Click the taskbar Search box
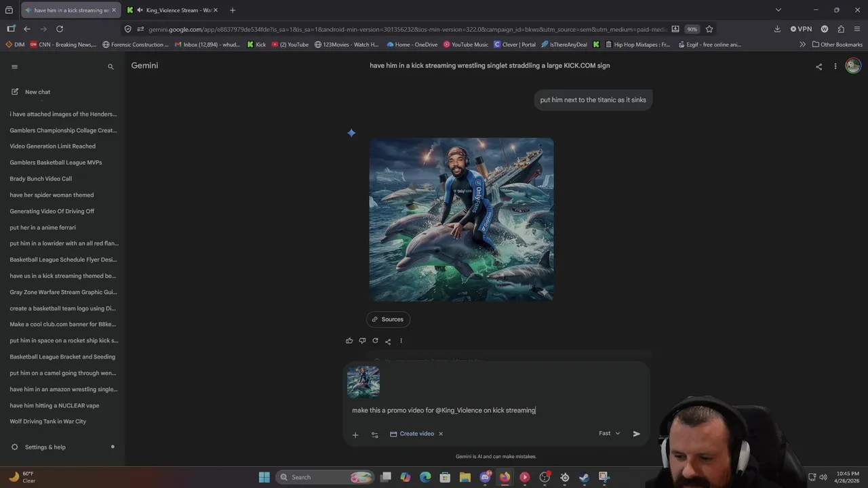 pyautogui.click(x=325, y=477)
